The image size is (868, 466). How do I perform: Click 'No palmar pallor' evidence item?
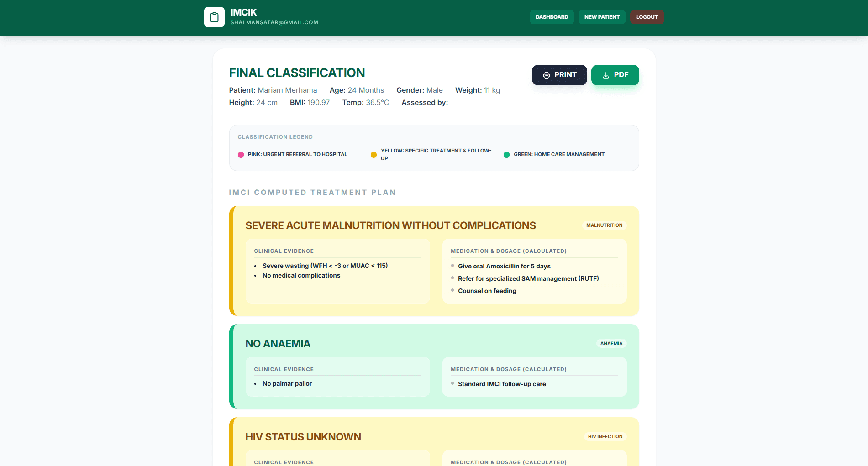pos(287,383)
